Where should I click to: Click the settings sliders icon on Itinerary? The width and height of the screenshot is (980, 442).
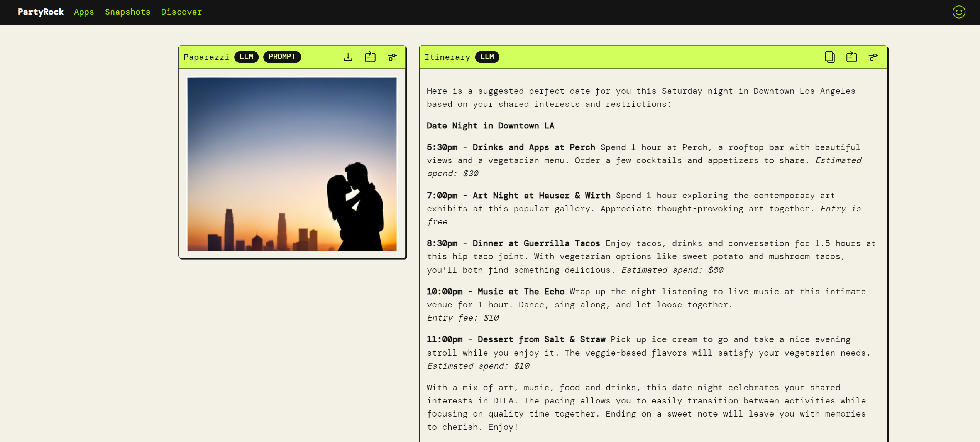(x=873, y=57)
